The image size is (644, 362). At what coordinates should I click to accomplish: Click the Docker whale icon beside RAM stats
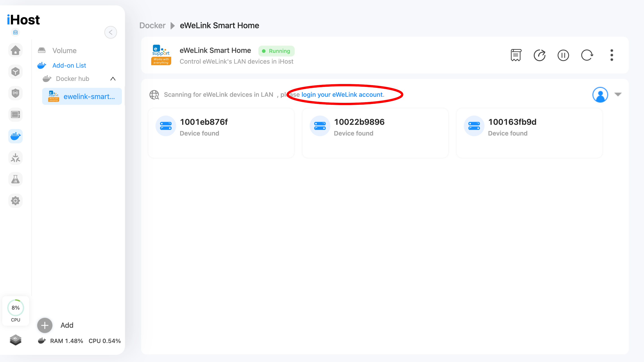42,340
